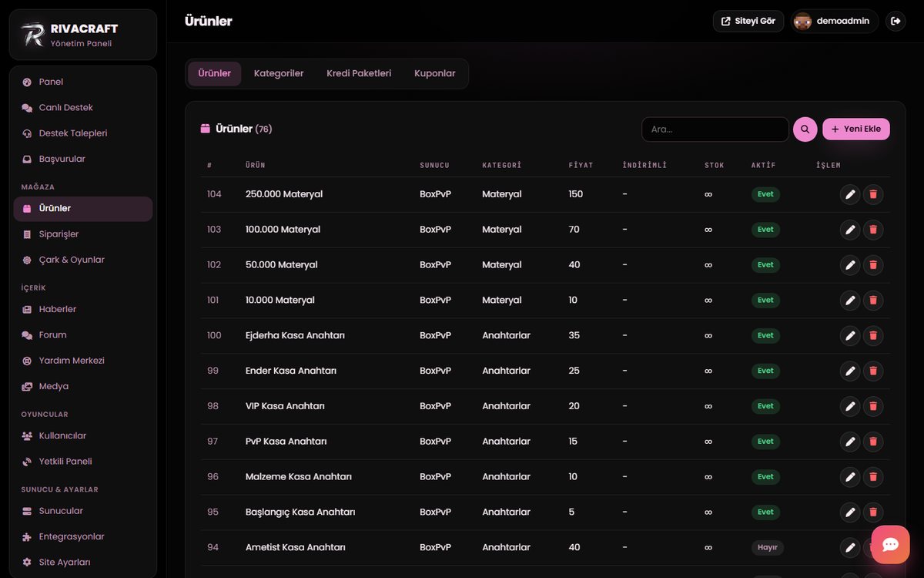The width and height of the screenshot is (924, 578).
Task: Open Siteyi Gör link
Action: click(x=748, y=21)
